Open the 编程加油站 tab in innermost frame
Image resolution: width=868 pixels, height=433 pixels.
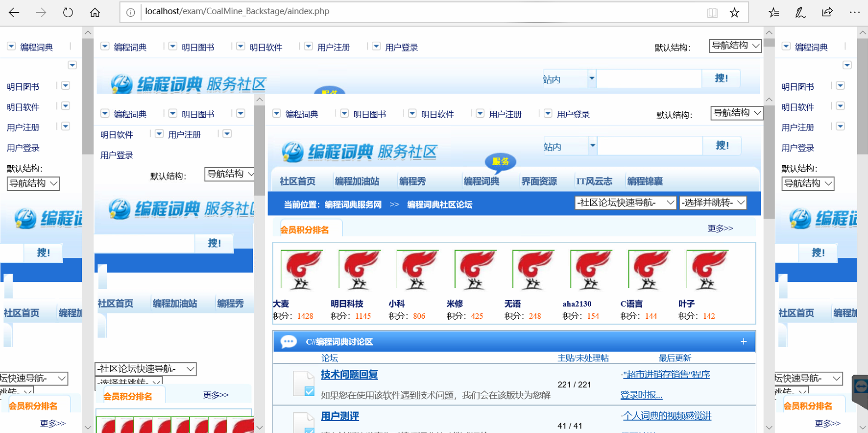(357, 181)
